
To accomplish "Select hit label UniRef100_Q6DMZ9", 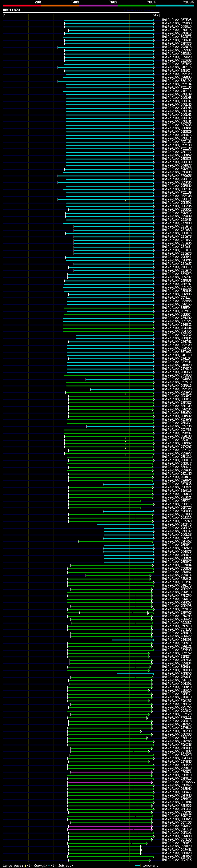I will pos(177,132).
